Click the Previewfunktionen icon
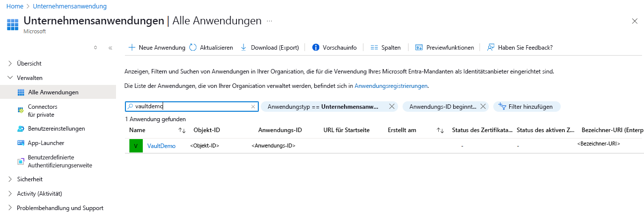This screenshot has height=221, width=644. coord(419,48)
